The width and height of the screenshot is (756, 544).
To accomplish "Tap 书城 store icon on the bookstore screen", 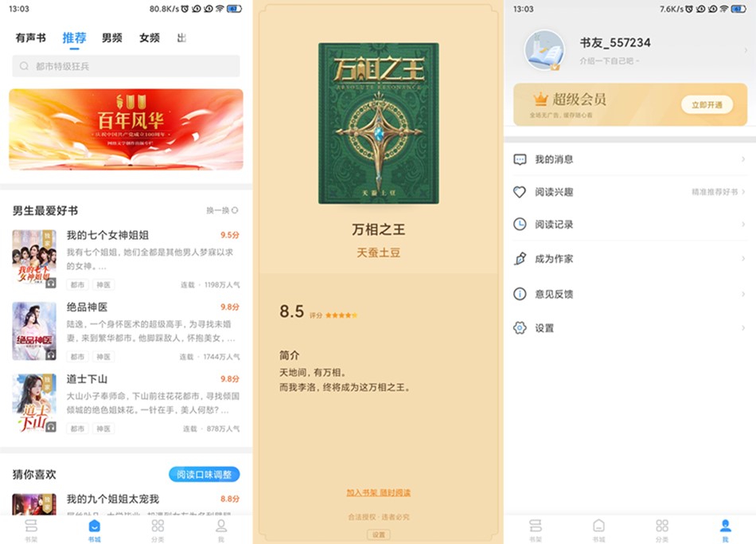I will click(x=95, y=525).
